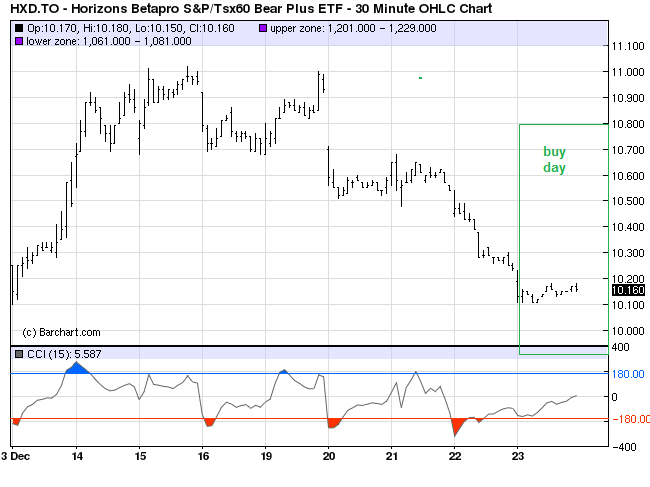Click the date label 23 on the time axis
This screenshot has width=650, height=487.
tap(518, 456)
